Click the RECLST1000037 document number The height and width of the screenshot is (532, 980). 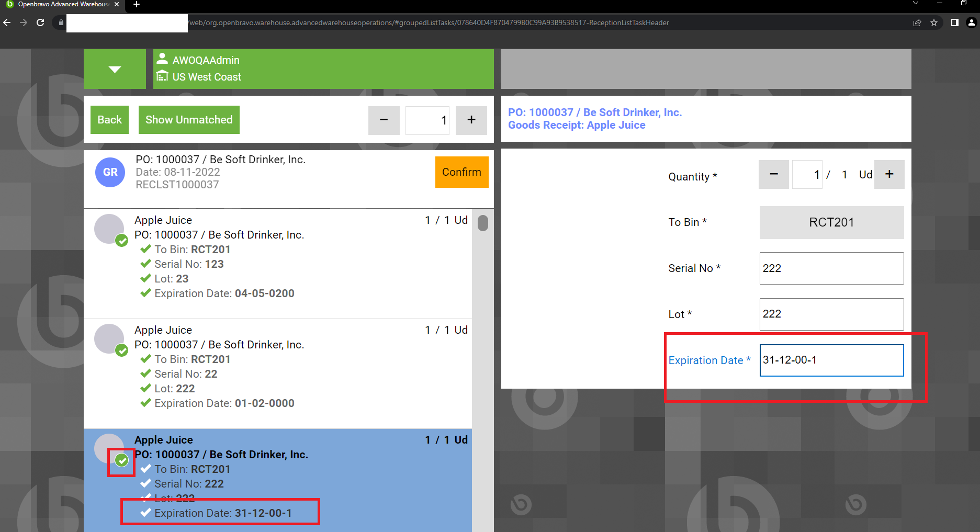pyautogui.click(x=177, y=185)
